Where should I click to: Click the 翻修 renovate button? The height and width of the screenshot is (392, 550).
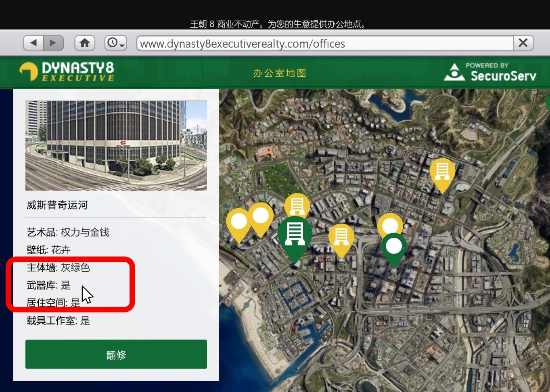(116, 354)
